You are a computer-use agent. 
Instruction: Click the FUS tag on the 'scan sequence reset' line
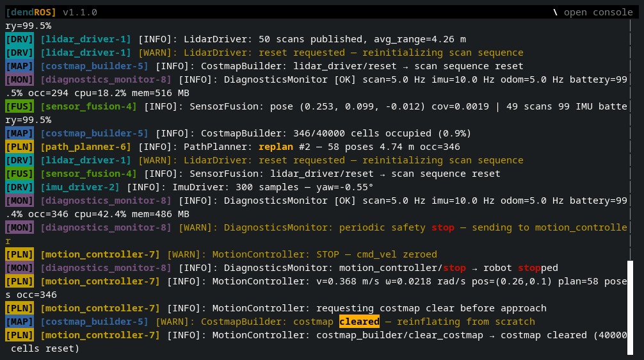coord(19,174)
